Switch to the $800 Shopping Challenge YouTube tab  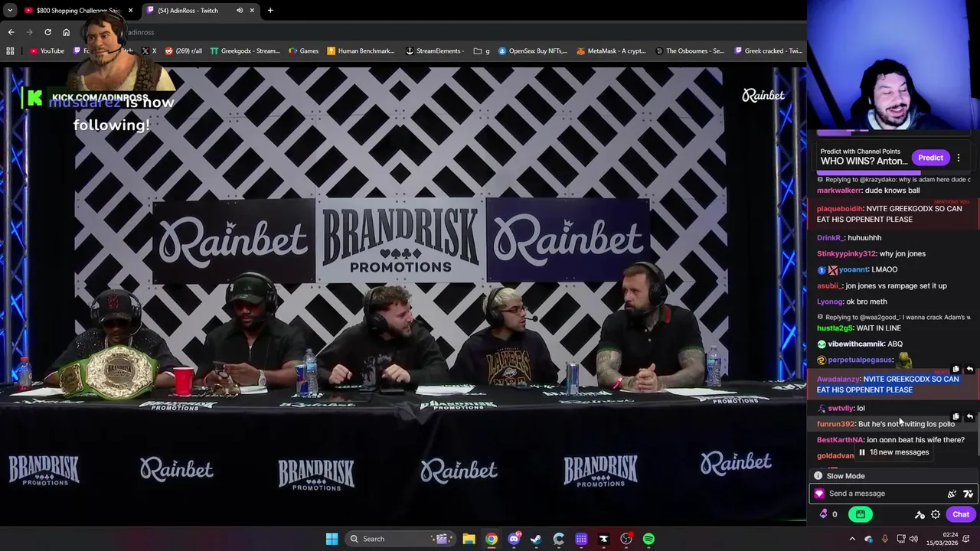point(77,10)
